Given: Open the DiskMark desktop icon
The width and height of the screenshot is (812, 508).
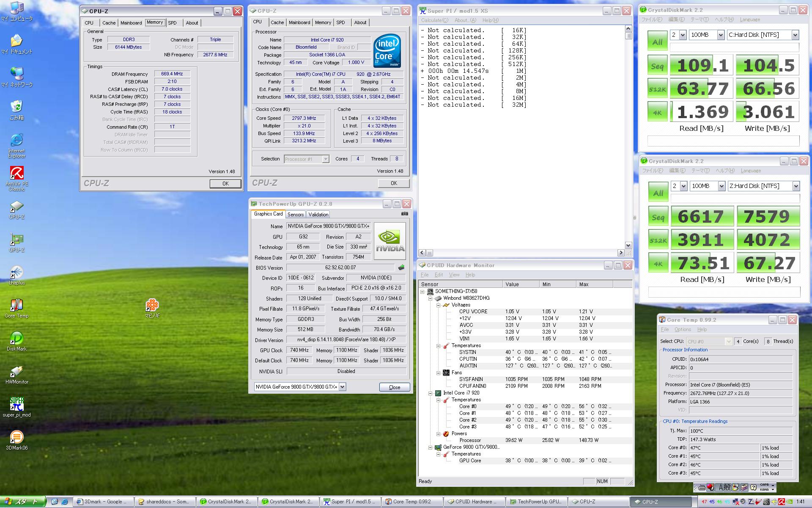Looking at the screenshot, I should pos(16,339).
